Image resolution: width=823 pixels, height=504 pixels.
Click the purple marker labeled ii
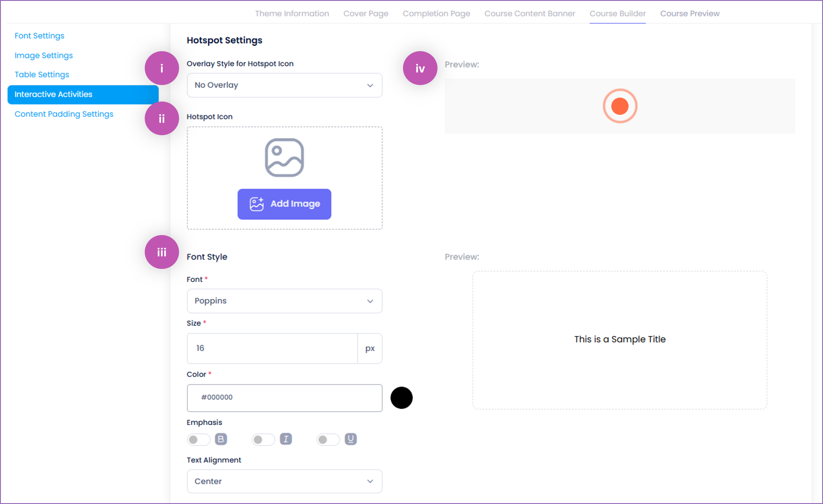162,119
